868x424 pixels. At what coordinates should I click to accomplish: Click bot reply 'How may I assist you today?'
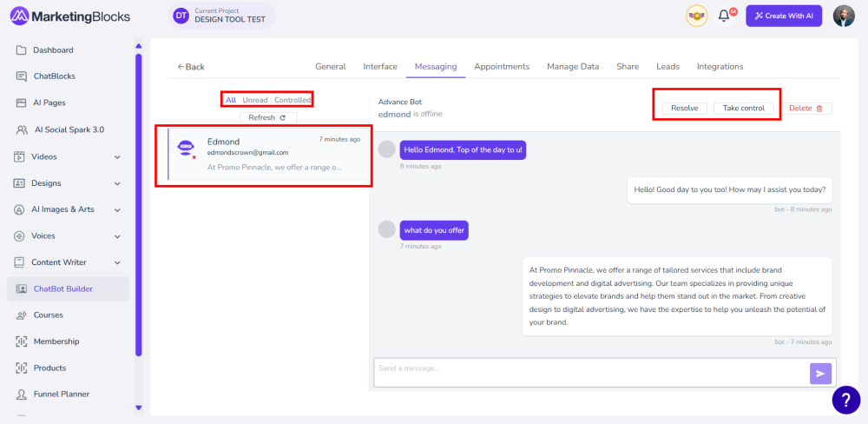(730, 189)
